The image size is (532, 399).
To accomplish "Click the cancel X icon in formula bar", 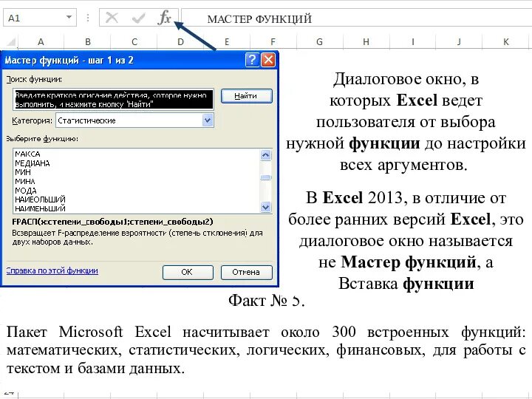I will click(x=112, y=18).
